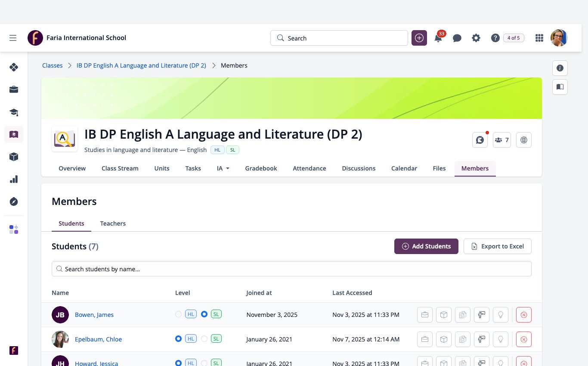Screen dimensions: 588x366
Task: Click the documents icon for Bowen, James
Action: 463,315
